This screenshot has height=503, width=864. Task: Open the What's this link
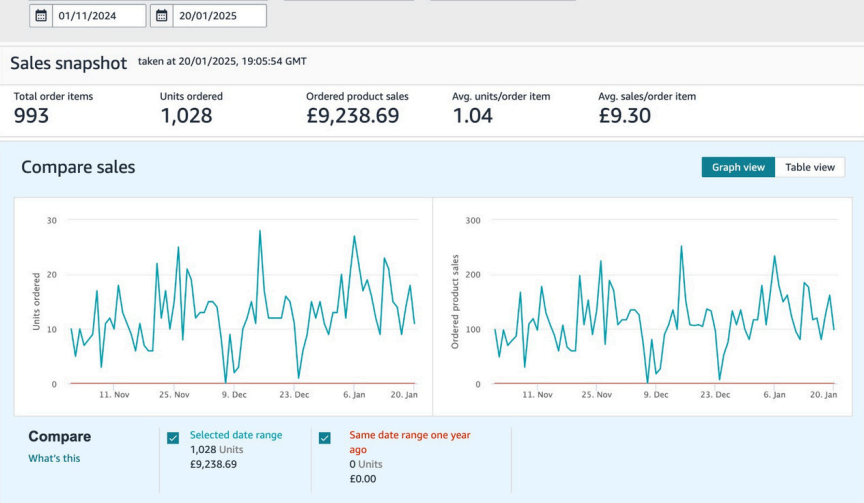point(54,458)
